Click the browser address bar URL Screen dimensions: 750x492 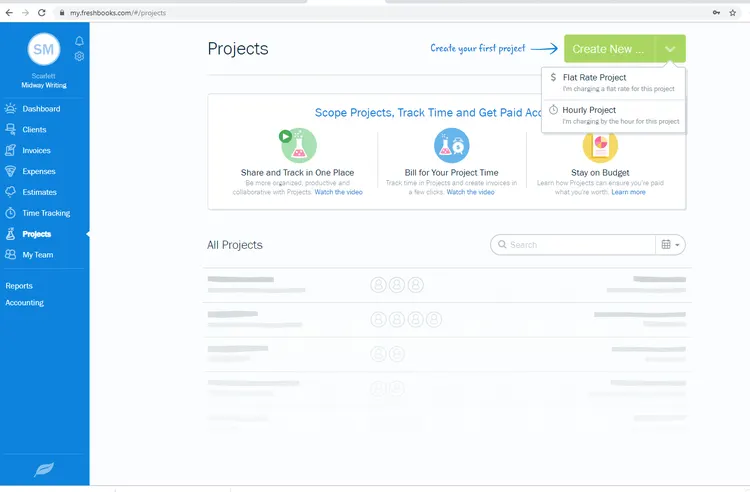(118, 13)
